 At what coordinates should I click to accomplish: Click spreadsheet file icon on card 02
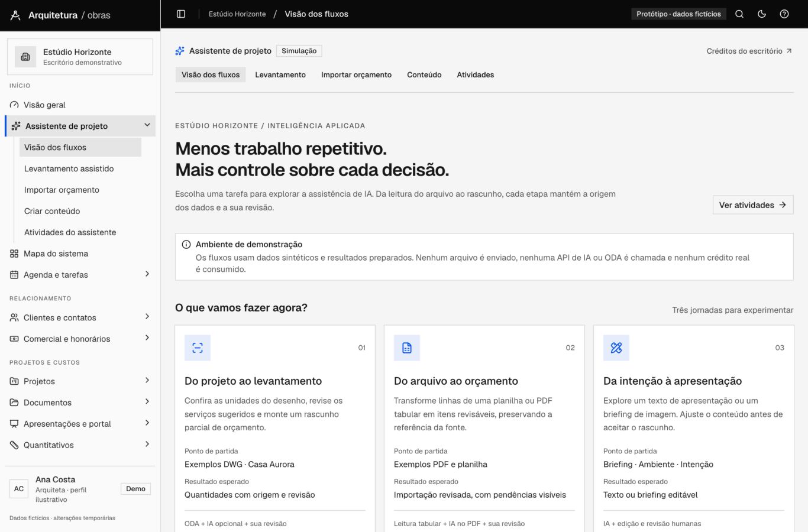pyautogui.click(x=407, y=348)
